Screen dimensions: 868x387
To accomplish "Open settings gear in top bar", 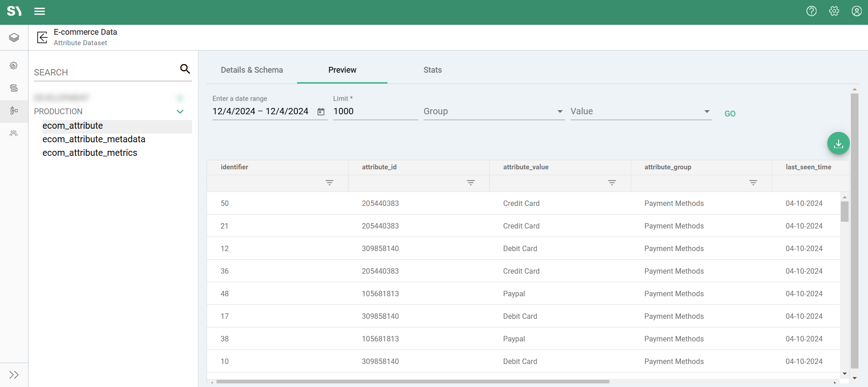I will pyautogui.click(x=834, y=11).
